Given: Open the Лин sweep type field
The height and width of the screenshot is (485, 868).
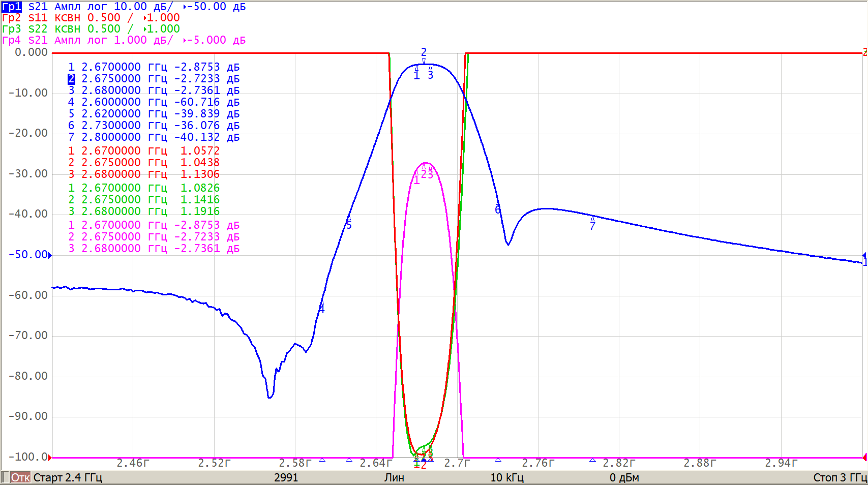Looking at the screenshot, I should coord(394,478).
